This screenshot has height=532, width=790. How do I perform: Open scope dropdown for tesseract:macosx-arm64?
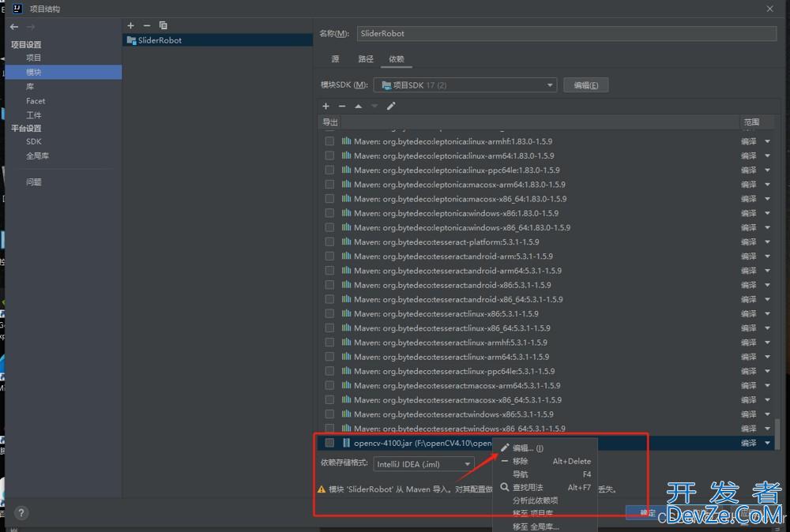pos(767,385)
